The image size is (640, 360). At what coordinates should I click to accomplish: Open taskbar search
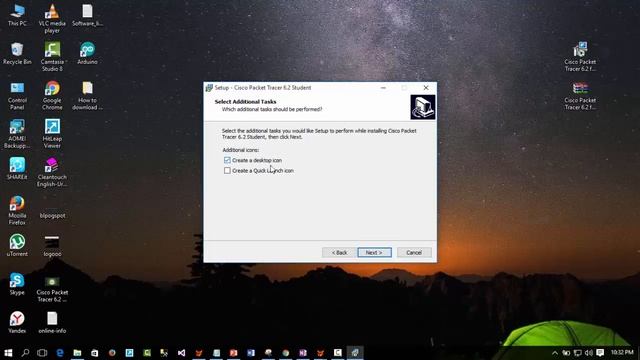25,353
